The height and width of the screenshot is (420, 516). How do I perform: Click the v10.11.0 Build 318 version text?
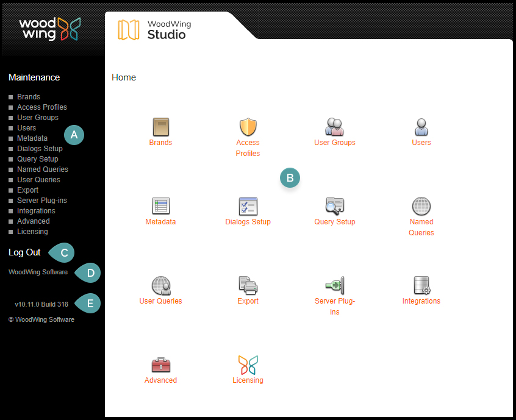(x=41, y=304)
